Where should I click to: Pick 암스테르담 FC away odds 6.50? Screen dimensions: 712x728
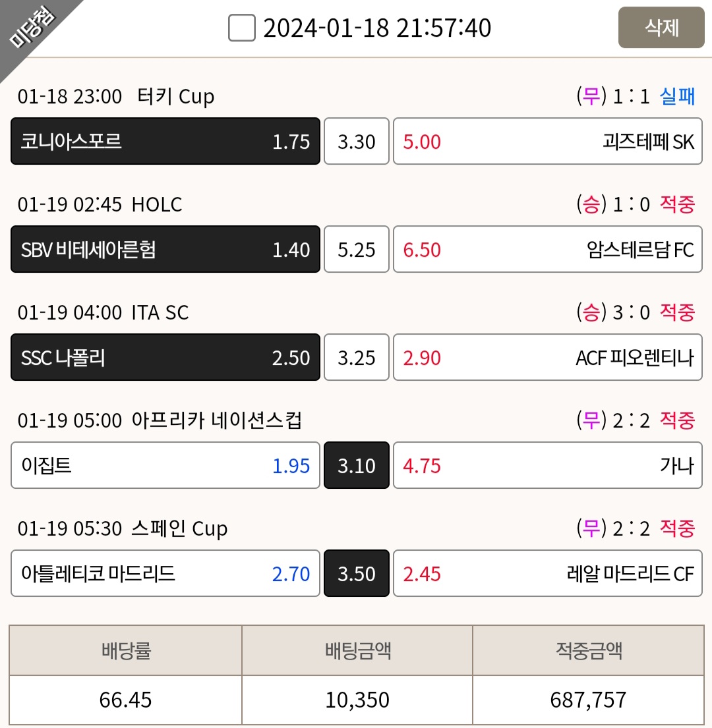coord(548,249)
